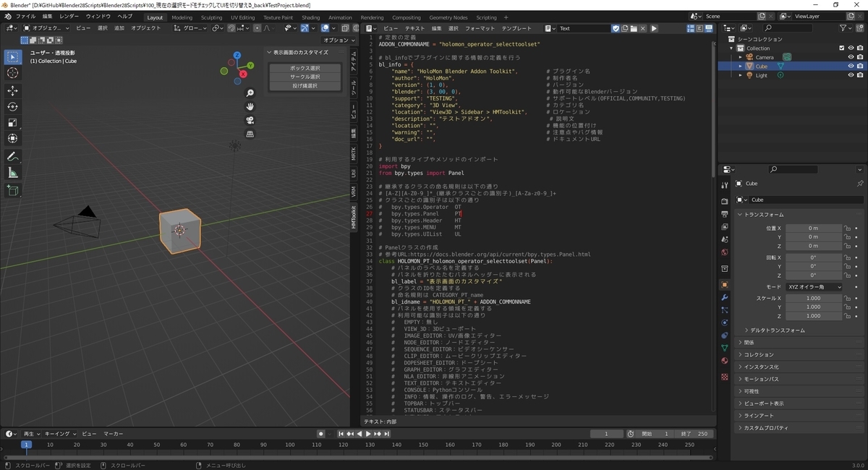Image resolution: width=868 pixels, height=470 pixels.
Task: Select the Measure tool
Action: (x=13, y=172)
